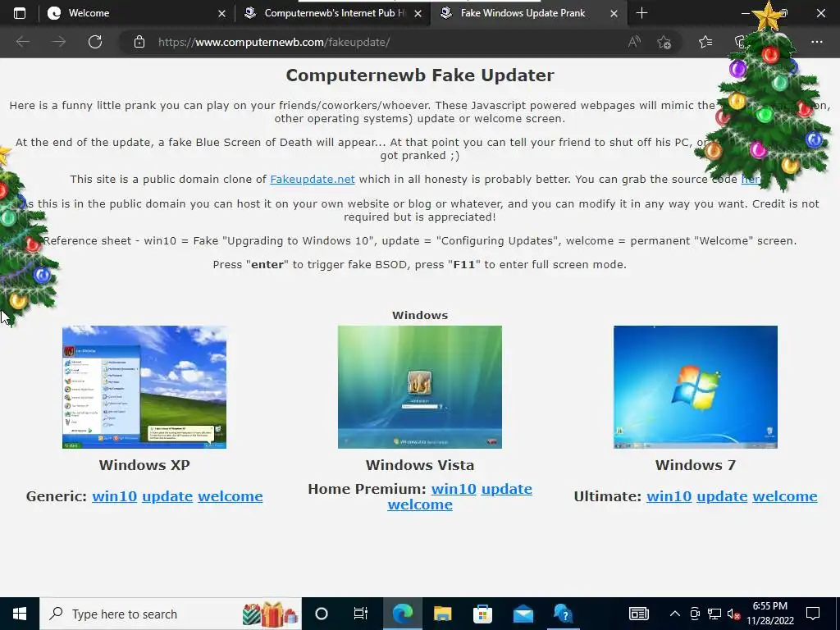Open Windows XP win10 link
840x630 pixels.
(x=114, y=496)
